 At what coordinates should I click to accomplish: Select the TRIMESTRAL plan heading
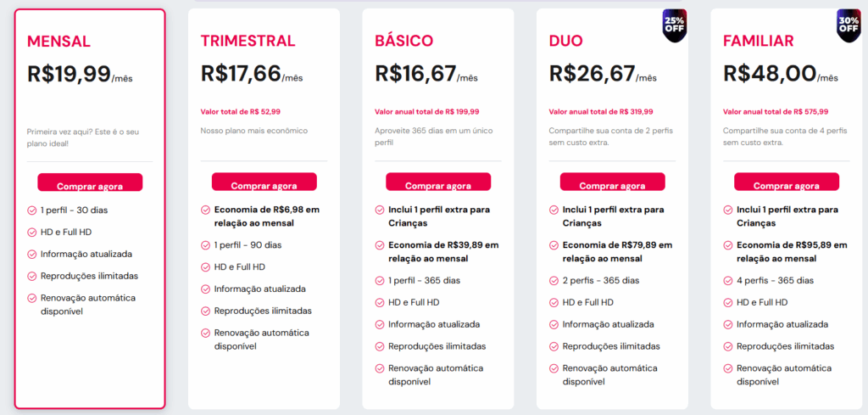(248, 41)
